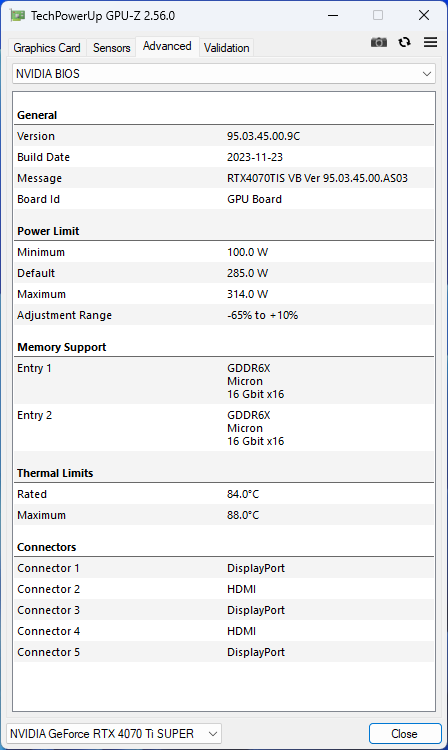Select memory Entry 1 row

click(x=224, y=381)
